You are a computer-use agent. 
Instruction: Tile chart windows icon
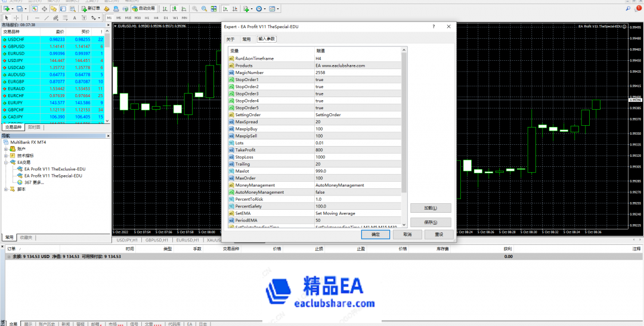click(x=213, y=8)
